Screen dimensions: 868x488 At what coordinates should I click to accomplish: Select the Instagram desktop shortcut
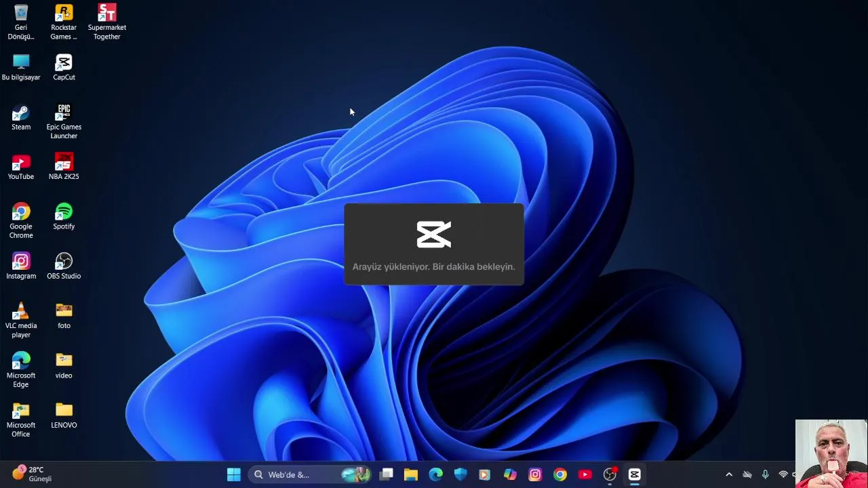pos(21,266)
